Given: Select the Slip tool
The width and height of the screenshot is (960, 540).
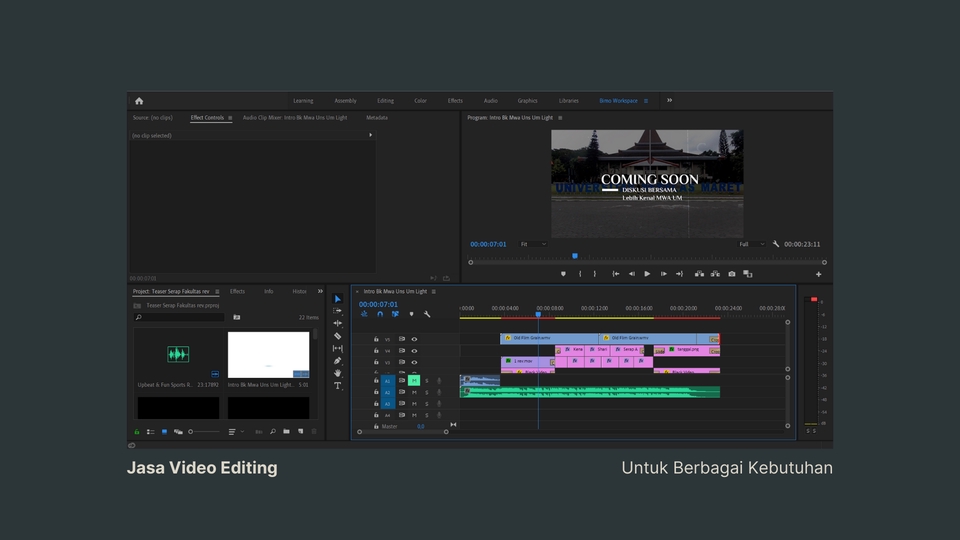Looking at the screenshot, I should tap(337, 348).
